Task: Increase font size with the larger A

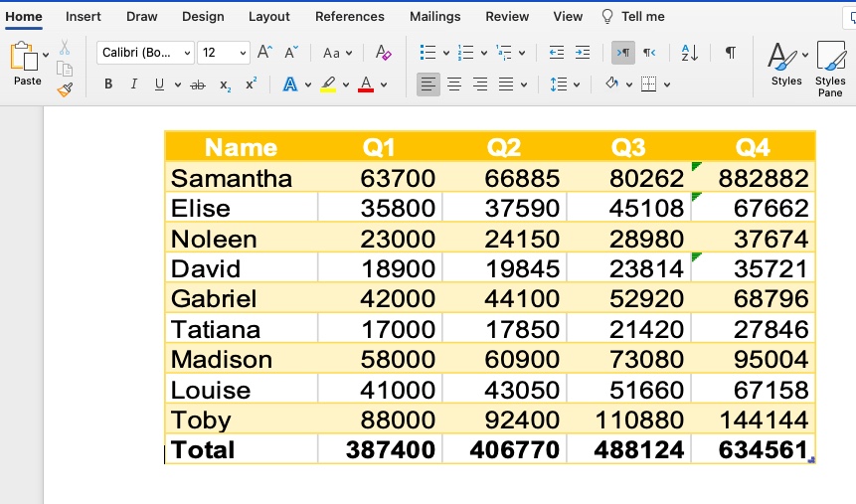Action: [264, 53]
